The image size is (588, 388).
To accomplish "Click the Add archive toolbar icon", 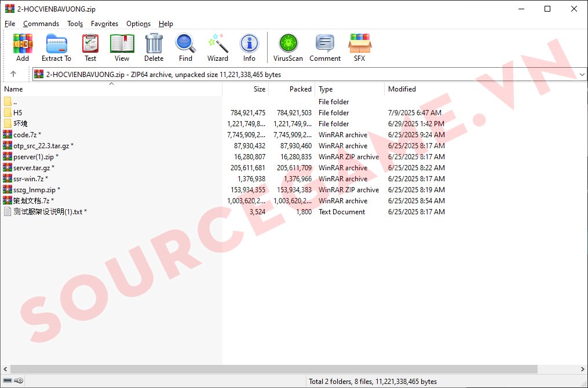I will click(23, 47).
